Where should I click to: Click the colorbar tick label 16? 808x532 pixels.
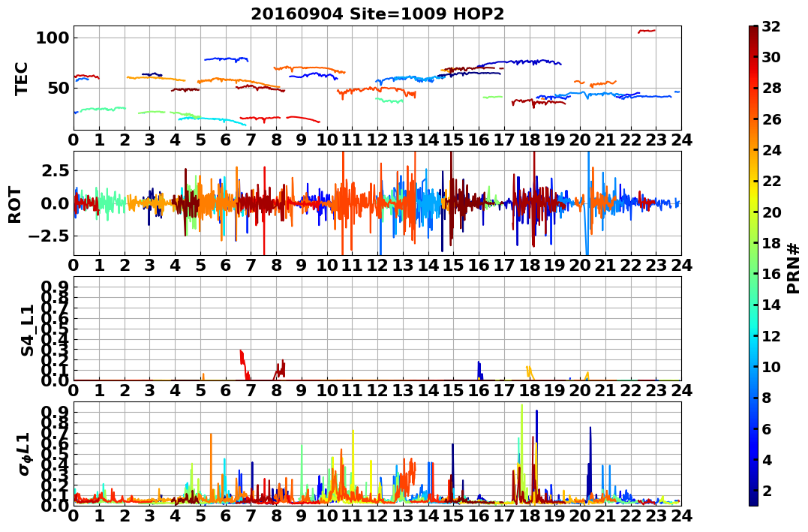771,274
